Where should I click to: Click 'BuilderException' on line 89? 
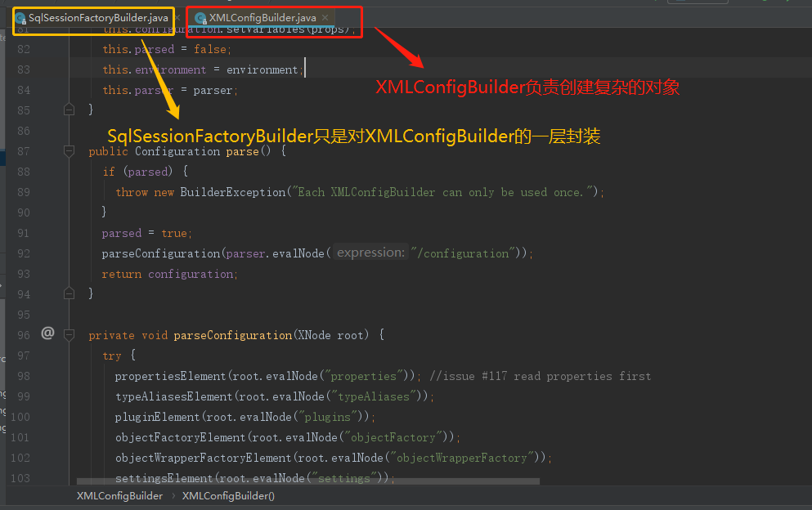coord(232,193)
